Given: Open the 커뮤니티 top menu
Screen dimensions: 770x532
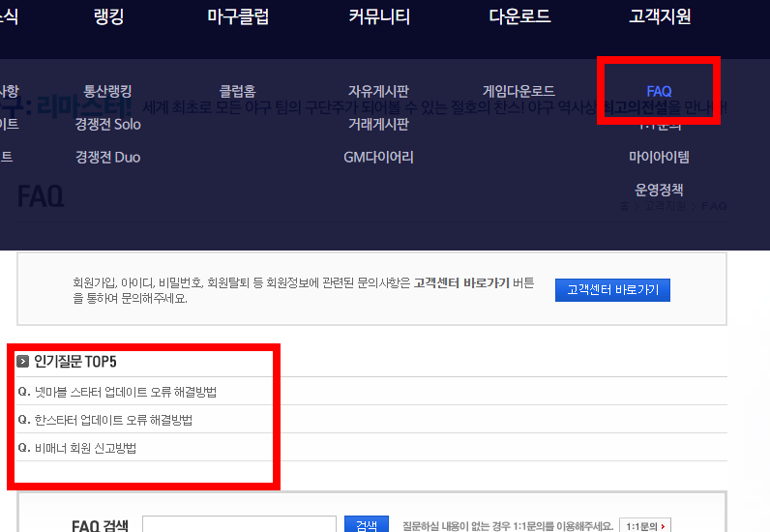Looking at the screenshot, I should 379,16.
